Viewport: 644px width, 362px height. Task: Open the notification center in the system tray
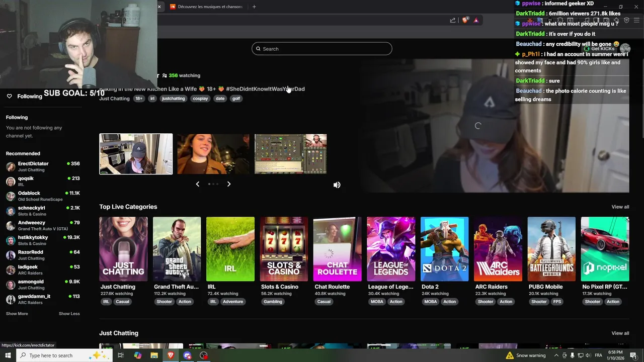[x=633, y=355]
